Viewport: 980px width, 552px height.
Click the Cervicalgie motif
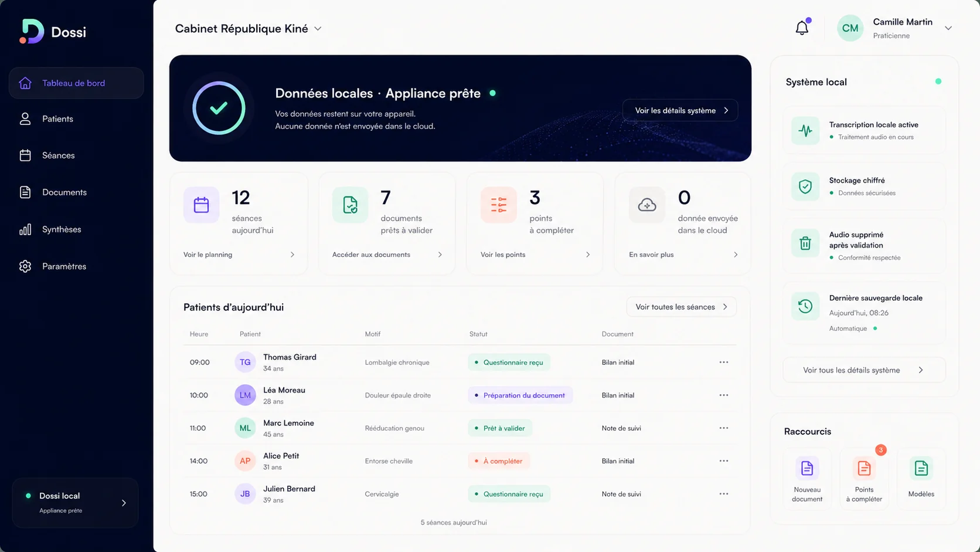coord(382,494)
